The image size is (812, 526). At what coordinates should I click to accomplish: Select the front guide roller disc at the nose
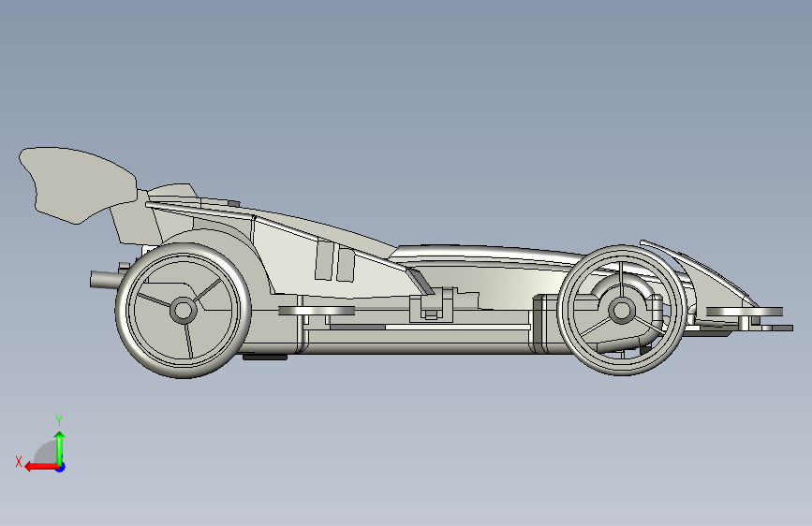pos(745,311)
